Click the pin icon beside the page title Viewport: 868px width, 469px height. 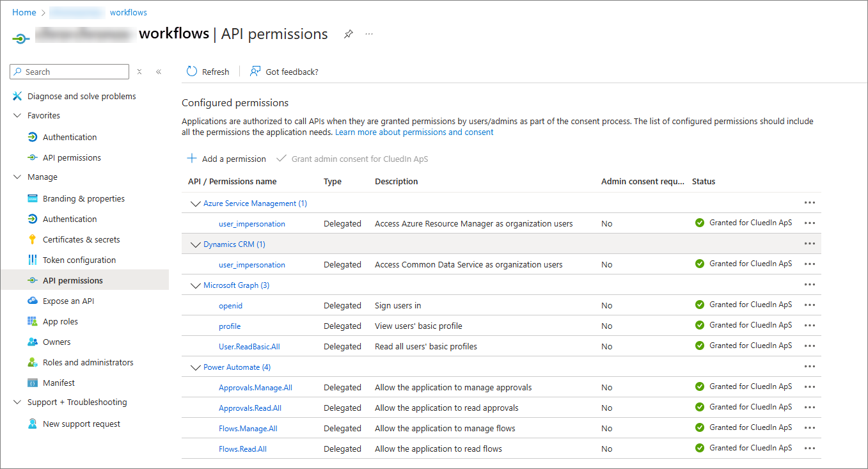[x=348, y=34]
